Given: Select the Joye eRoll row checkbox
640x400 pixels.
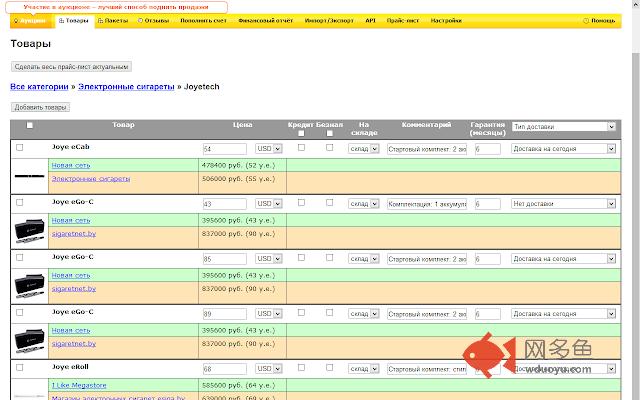Looking at the screenshot, I should tap(20, 367).
